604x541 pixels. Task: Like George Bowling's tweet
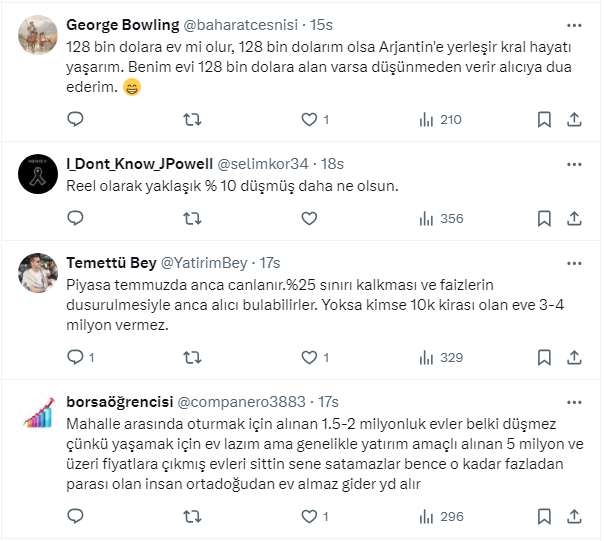point(309,120)
